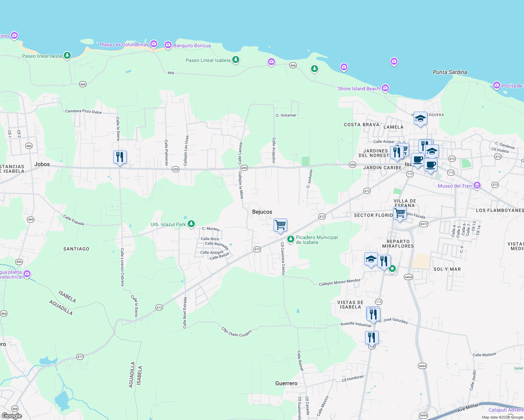Click the route 472 road shield near Bejucos
This screenshot has width=524, height=420.
point(257,249)
